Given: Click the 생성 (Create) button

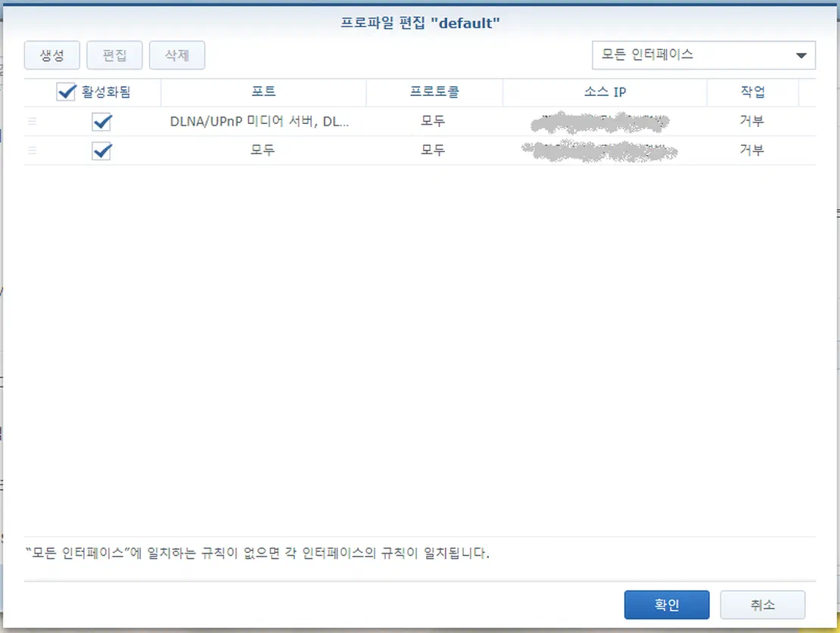Looking at the screenshot, I should point(52,55).
